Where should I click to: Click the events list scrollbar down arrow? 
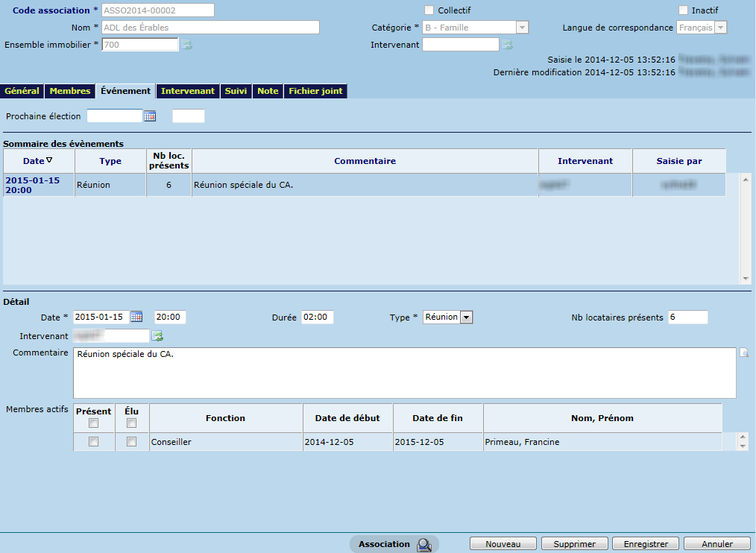746,278
